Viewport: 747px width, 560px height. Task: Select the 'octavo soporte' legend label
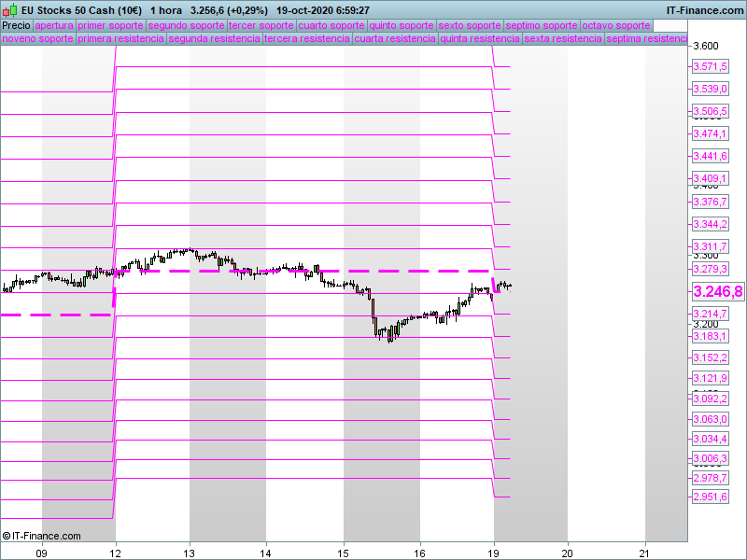tap(616, 25)
